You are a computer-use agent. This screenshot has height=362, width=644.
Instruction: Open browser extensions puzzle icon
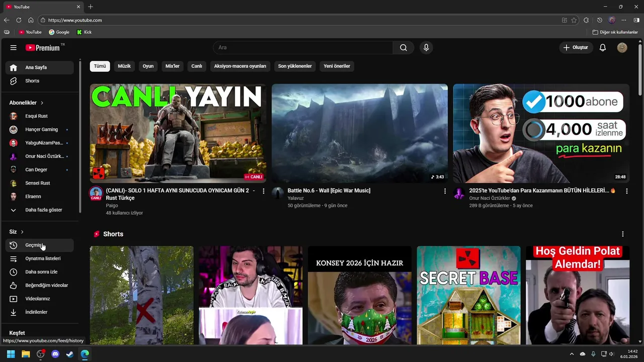point(586,20)
